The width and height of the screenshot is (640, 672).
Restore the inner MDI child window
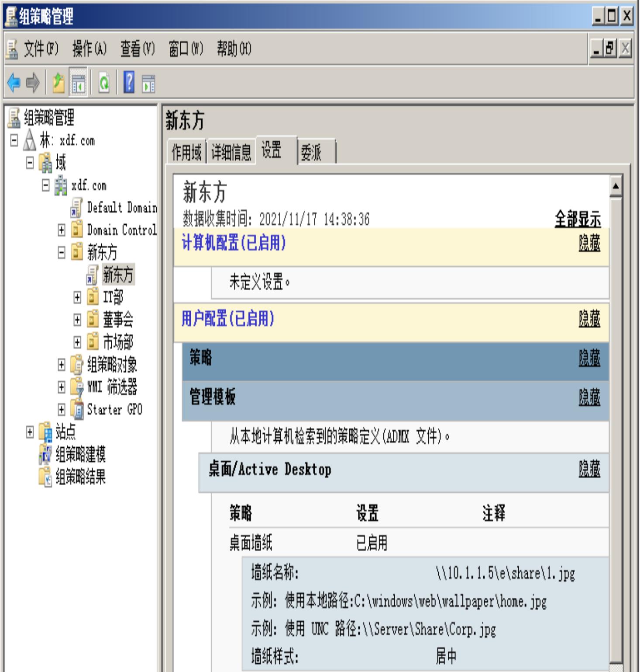(610, 48)
